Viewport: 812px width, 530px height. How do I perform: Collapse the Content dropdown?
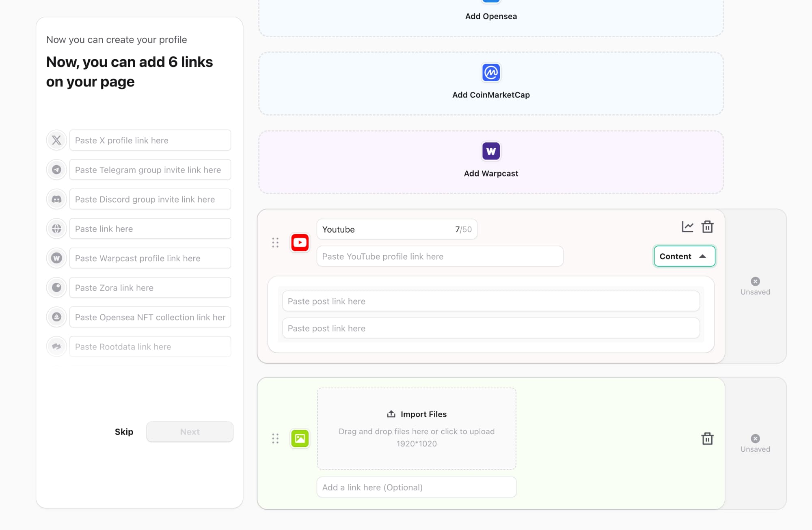pyautogui.click(x=684, y=256)
